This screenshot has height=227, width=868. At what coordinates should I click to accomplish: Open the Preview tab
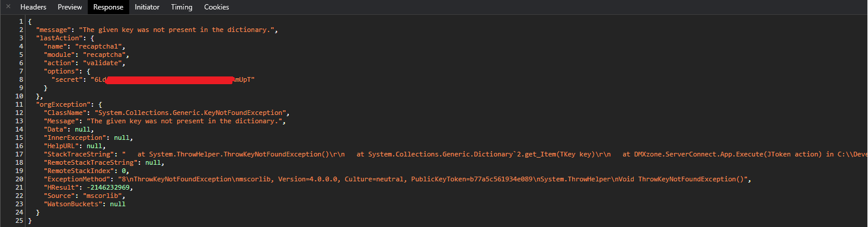[x=70, y=7]
